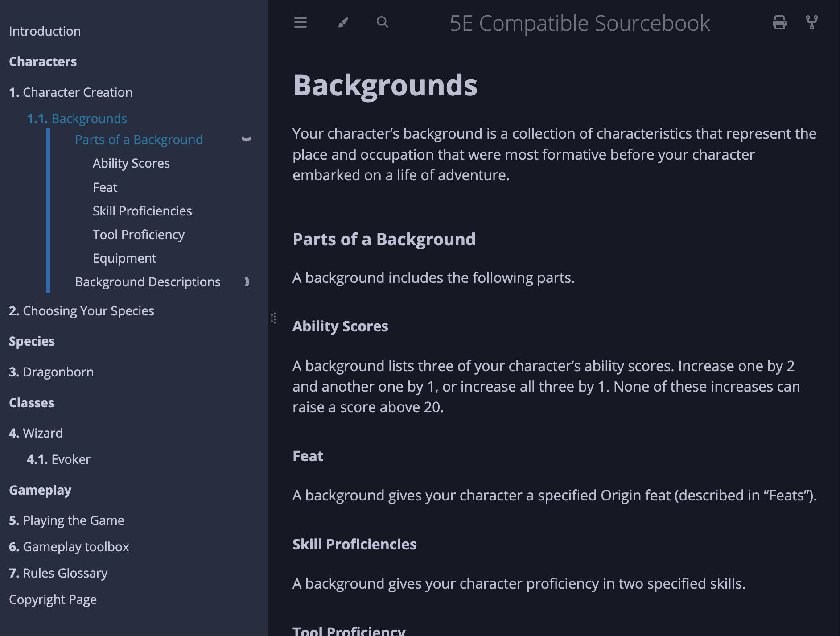Click the print book icon
This screenshot has height=636, width=840.
[779, 22]
